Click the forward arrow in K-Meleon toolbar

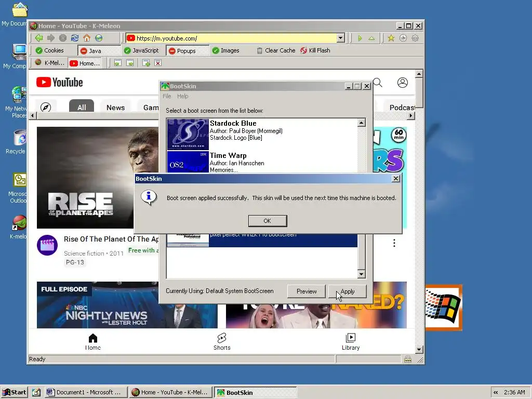tap(51, 38)
